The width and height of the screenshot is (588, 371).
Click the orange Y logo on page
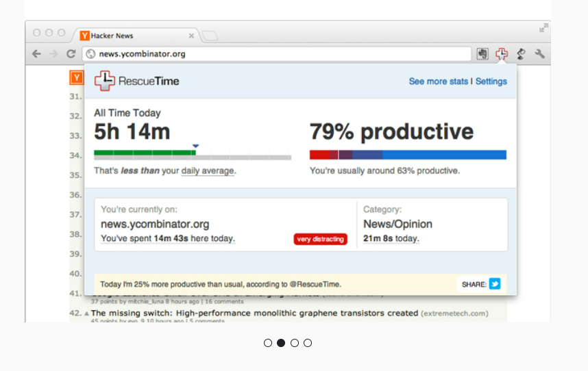pyautogui.click(x=77, y=77)
